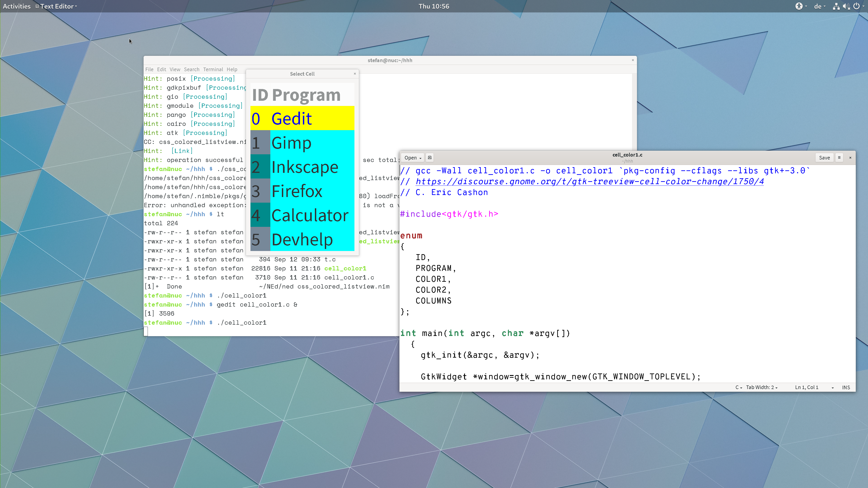The height and width of the screenshot is (488, 868).
Task: Click the ID cell 3 in the Firefox row
Action: coord(260,191)
